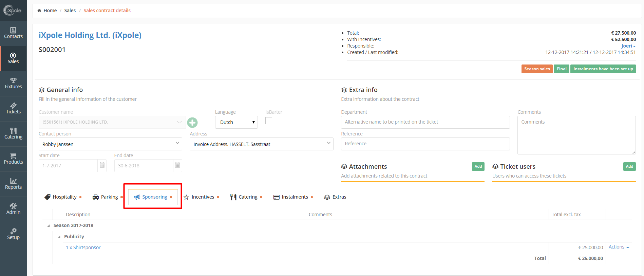Open Setup in the sidebar
Screen dimensions: 644x276
(13, 234)
